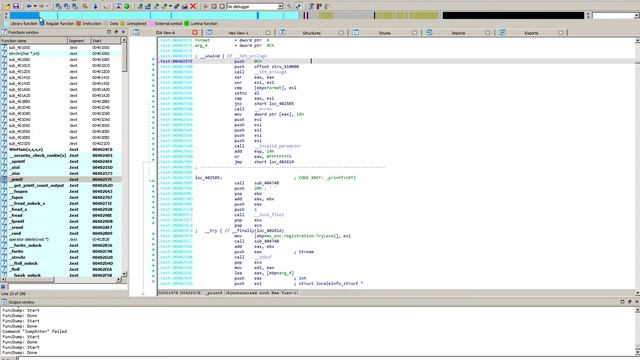Jump back with the left arrow icon

29,6
